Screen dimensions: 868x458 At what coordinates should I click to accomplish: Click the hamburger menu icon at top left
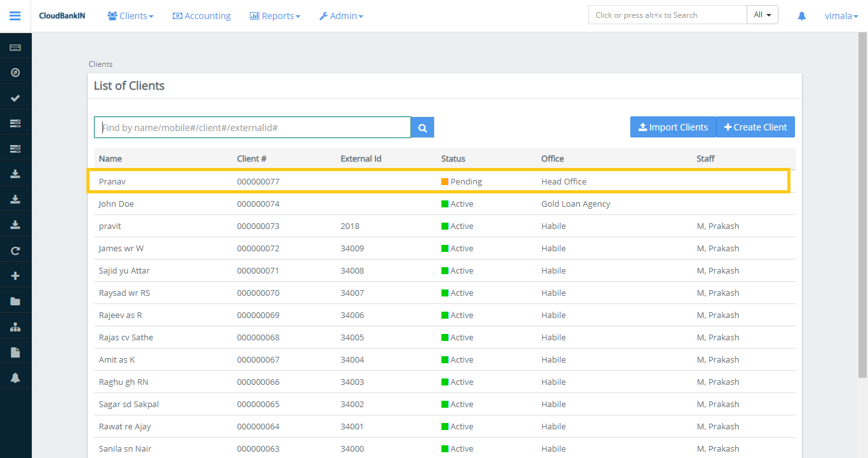point(15,16)
